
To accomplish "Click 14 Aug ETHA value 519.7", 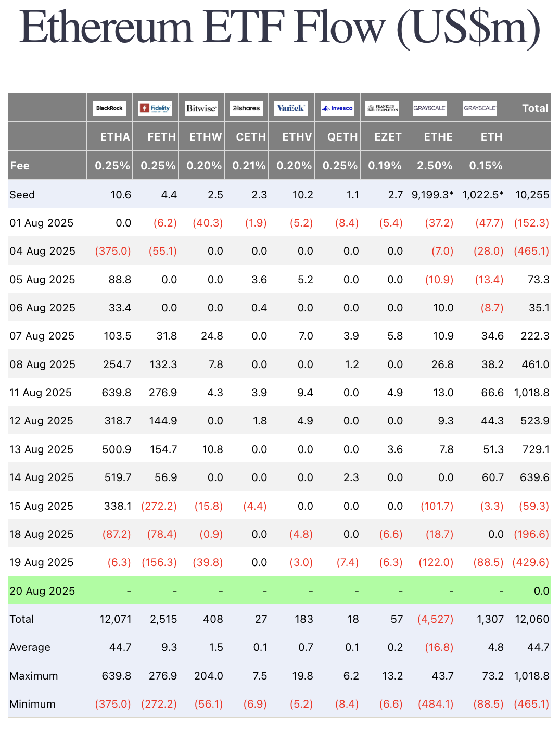I will click(x=118, y=477).
